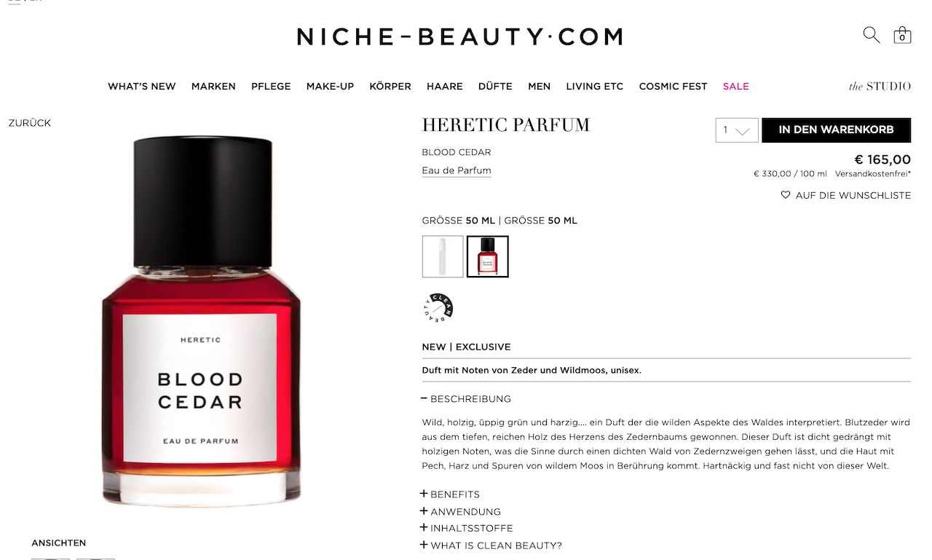This screenshot has width=932, height=560.
Task: Click the Clean Beauty badge icon
Action: [438, 307]
